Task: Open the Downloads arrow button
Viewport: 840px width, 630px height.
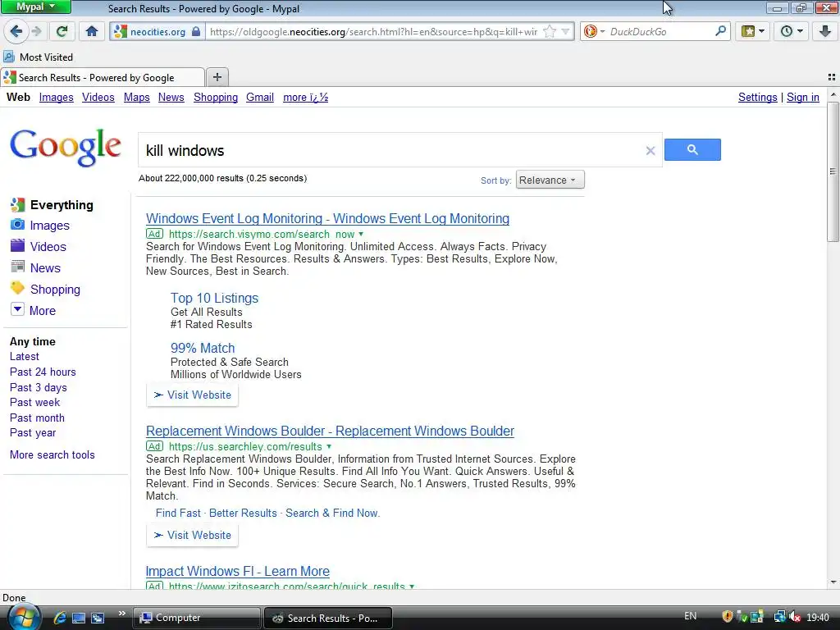Action: (825, 32)
